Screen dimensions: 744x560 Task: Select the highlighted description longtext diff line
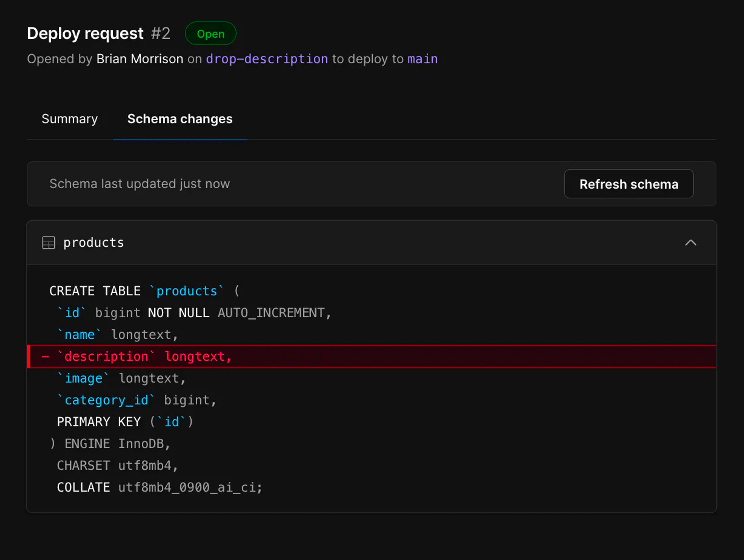[x=145, y=356]
